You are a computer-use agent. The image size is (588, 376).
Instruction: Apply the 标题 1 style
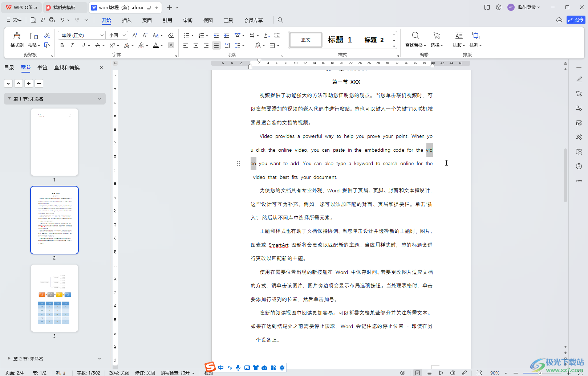pyautogui.click(x=340, y=40)
